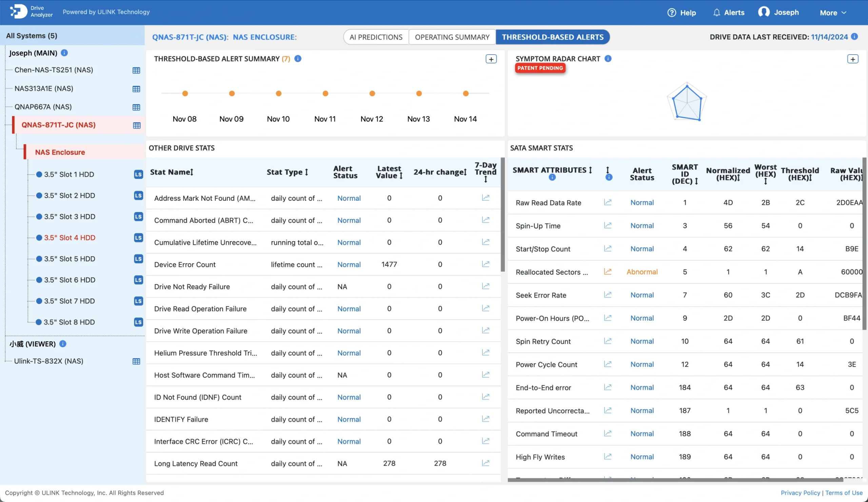Open the Privacy Policy link
The image size is (868, 502).
coord(800,493)
